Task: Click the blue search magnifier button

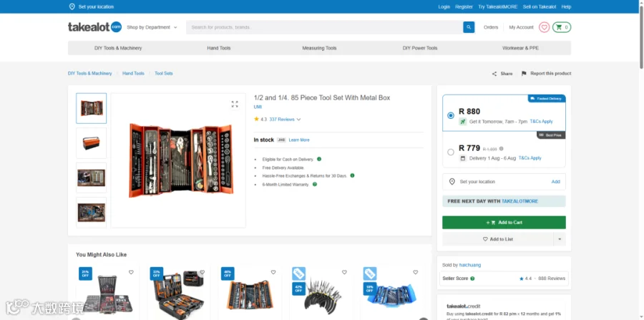Action: 469,27
